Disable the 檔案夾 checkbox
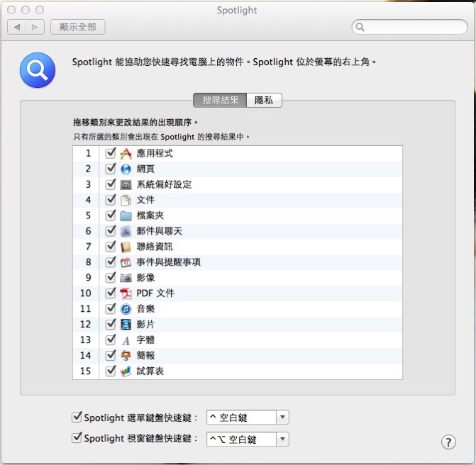Viewport: 476px width, 465px height. [x=111, y=215]
